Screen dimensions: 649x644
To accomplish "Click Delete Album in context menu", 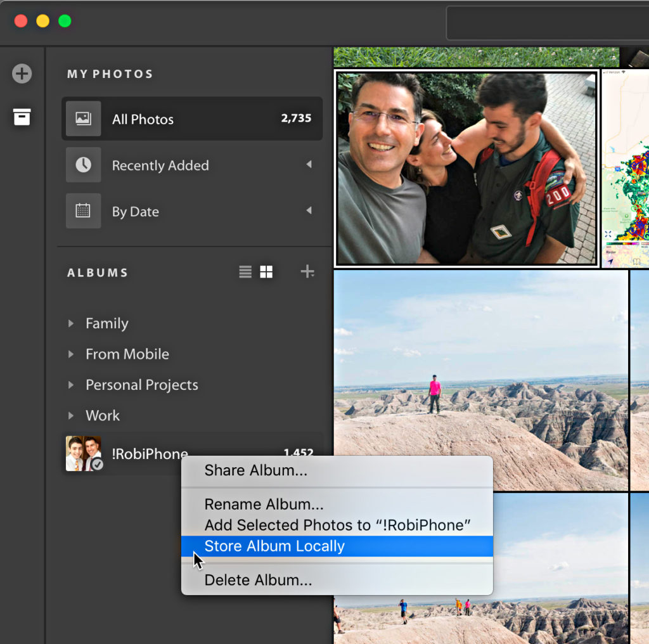I will pyautogui.click(x=258, y=580).
